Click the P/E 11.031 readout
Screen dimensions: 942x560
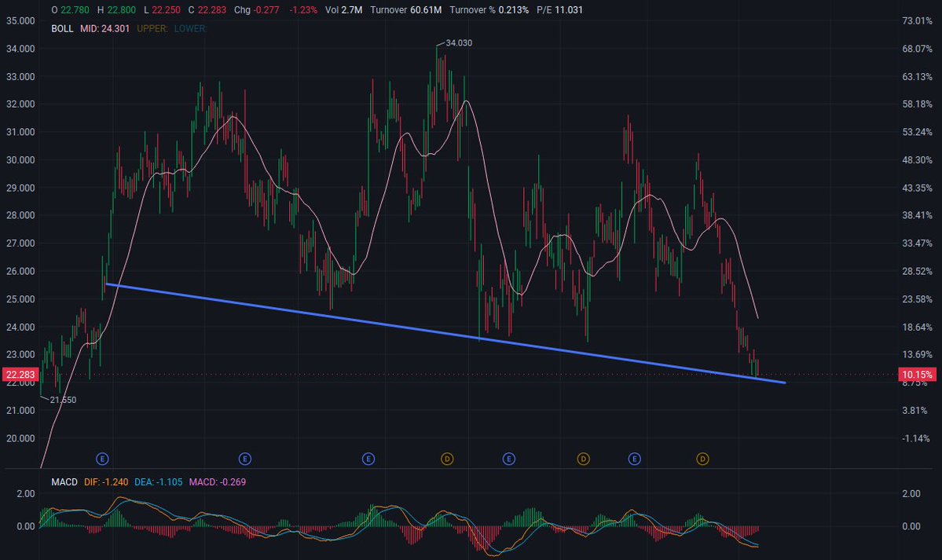(x=559, y=9)
